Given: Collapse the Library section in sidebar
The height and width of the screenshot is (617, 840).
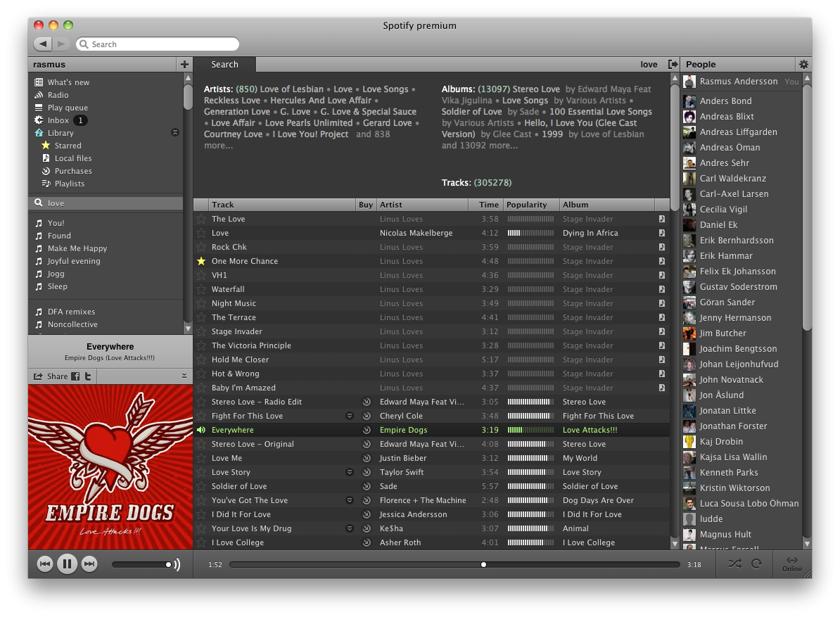Looking at the screenshot, I should (175, 133).
